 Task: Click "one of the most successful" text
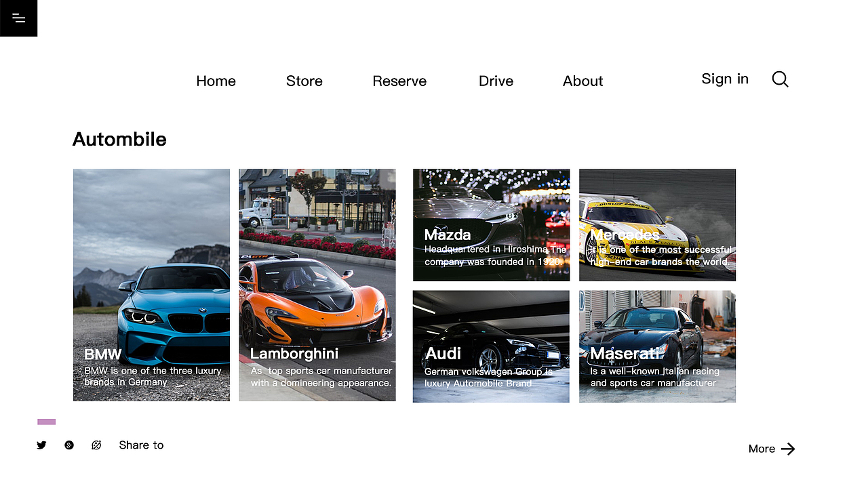point(671,249)
